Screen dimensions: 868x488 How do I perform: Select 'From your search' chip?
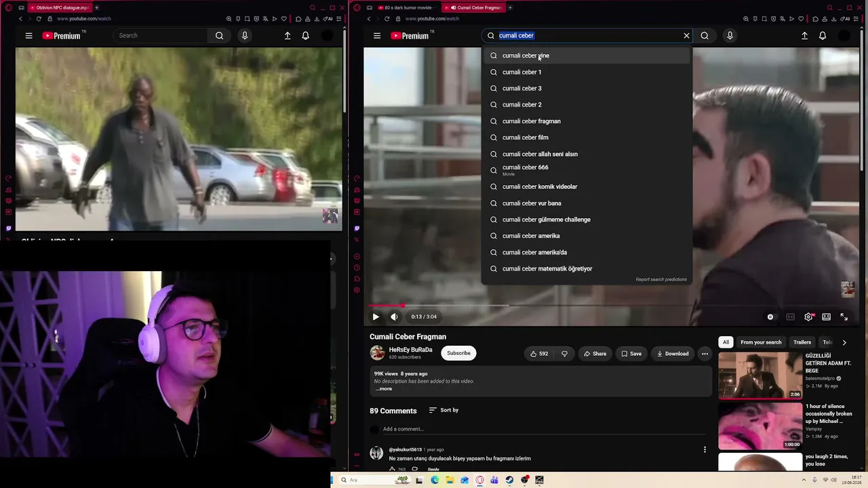tap(761, 342)
